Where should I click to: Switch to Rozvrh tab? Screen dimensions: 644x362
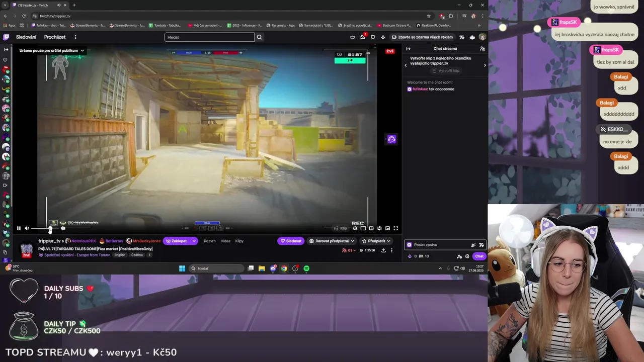tap(209, 241)
